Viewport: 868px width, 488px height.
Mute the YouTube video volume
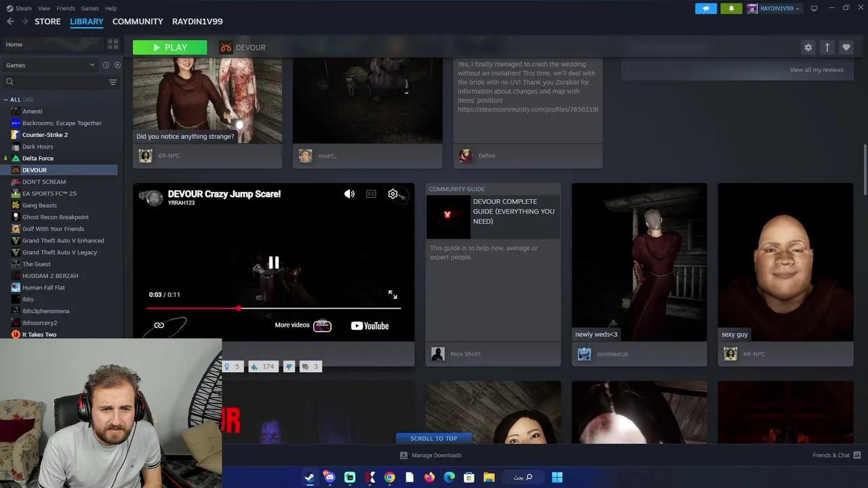click(349, 194)
